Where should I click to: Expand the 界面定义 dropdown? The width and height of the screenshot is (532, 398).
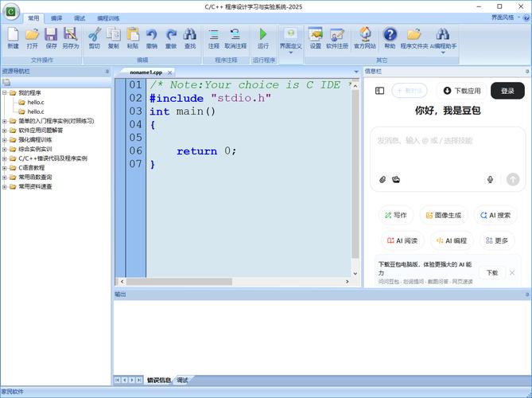click(x=290, y=53)
